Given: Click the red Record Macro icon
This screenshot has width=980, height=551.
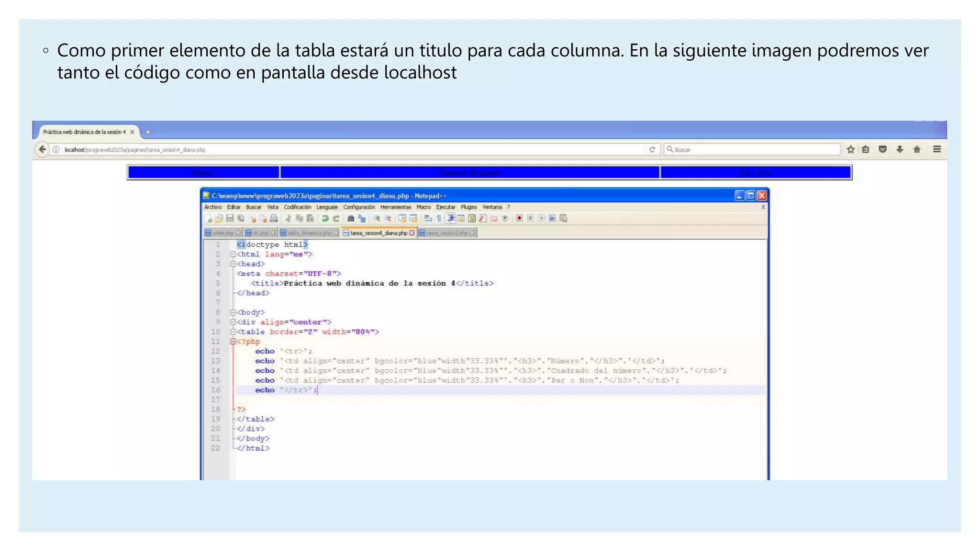Looking at the screenshot, I should (519, 219).
